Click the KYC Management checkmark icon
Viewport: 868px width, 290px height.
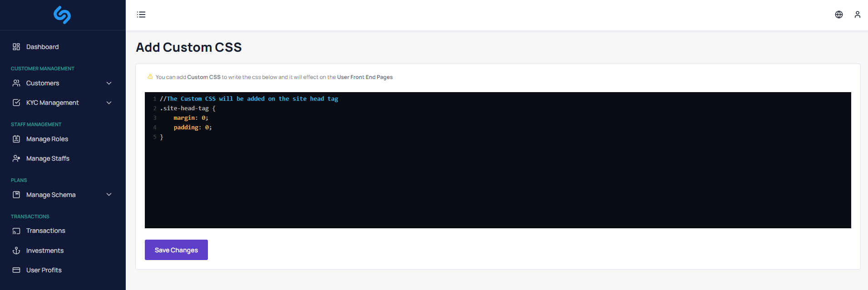[x=16, y=103]
